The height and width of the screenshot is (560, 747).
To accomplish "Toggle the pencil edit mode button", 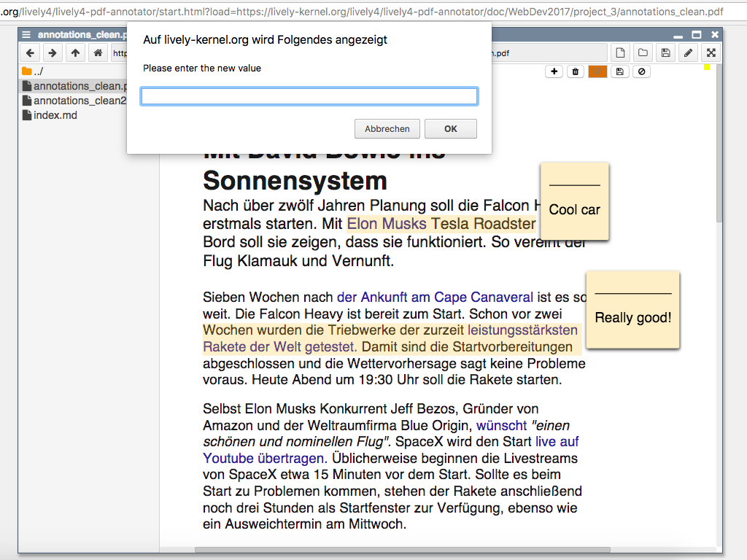I will click(688, 53).
